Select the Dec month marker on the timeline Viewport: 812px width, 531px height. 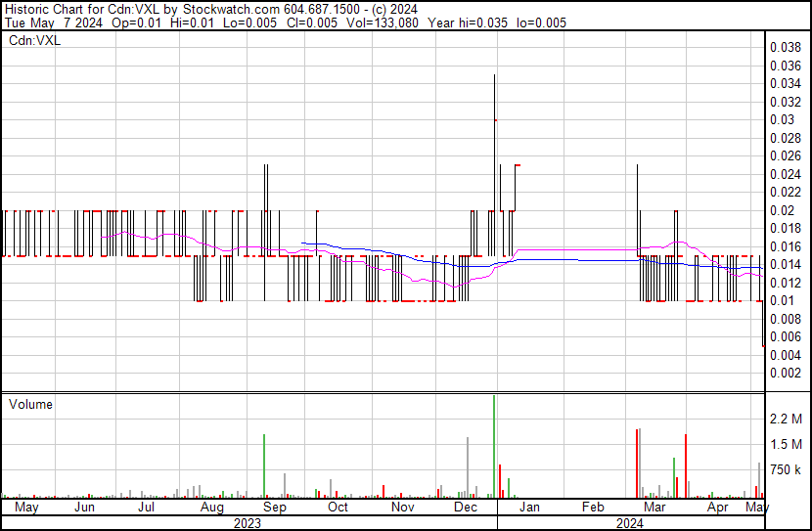click(x=466, y=508)
